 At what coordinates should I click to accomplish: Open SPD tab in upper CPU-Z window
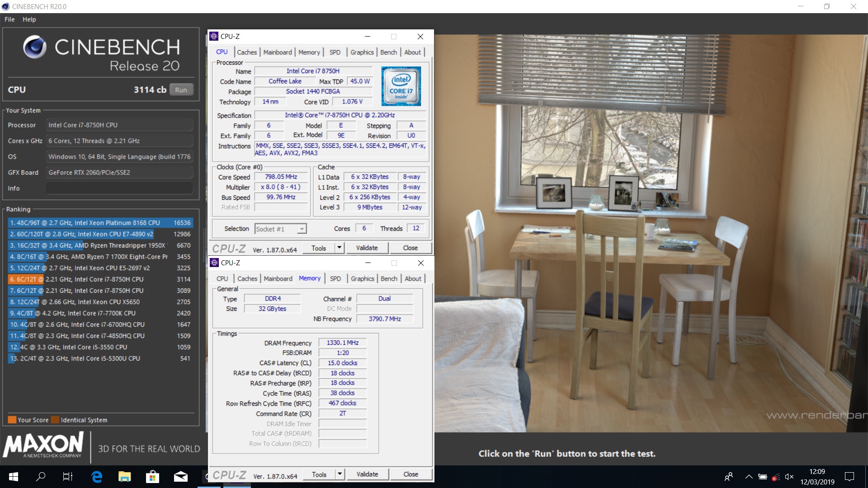(x=335, y=52)
